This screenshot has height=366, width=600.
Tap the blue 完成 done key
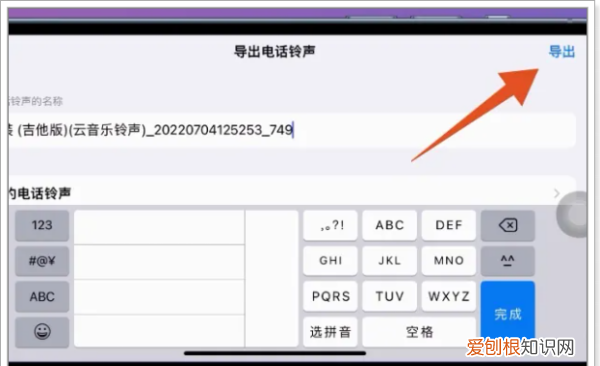point(508,314)
